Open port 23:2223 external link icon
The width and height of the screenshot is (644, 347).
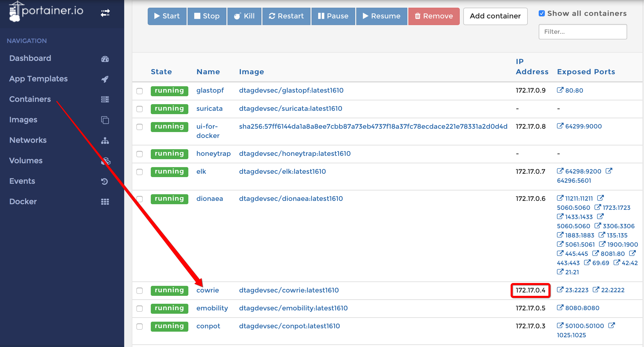tap(560, 290)
